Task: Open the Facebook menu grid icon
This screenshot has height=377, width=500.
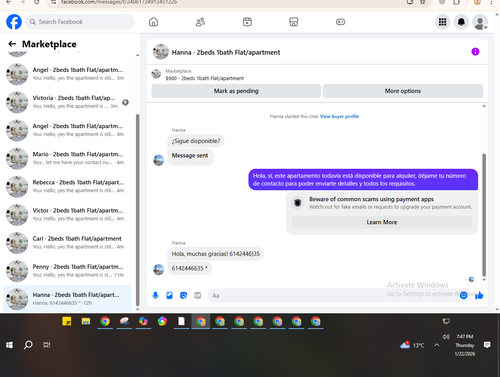Action: click(x=442, y=22)
